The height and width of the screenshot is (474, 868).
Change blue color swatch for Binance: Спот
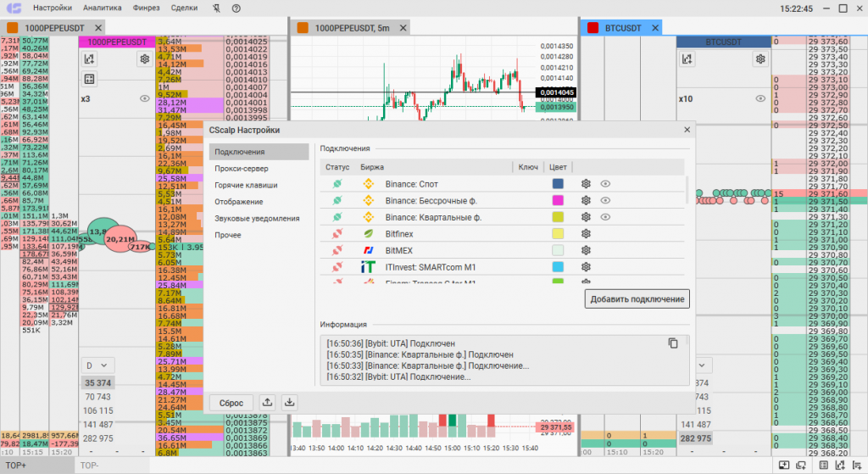[x=558, y=184]
